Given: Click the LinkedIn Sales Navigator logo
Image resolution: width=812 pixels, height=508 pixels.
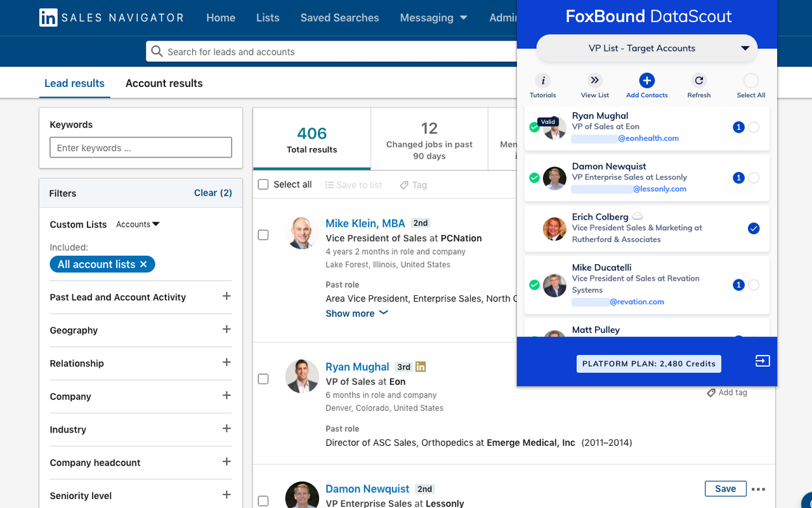Looking at the screenshot, I should [x=112, y=18].
